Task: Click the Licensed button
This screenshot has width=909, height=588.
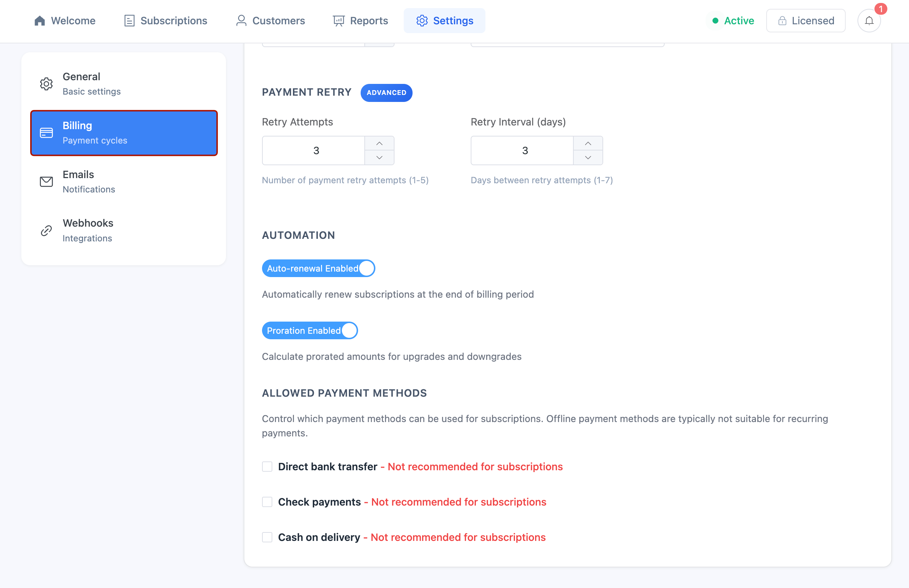Action: tap(806, 20)
